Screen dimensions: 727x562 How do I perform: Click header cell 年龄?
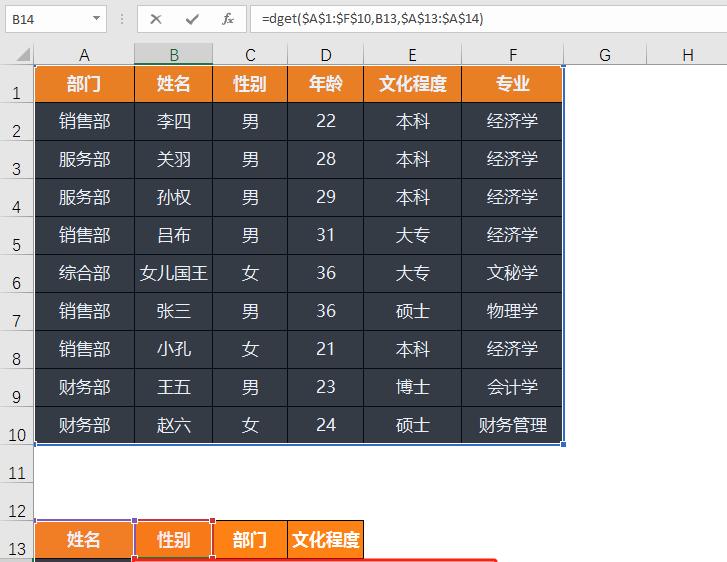325,84
